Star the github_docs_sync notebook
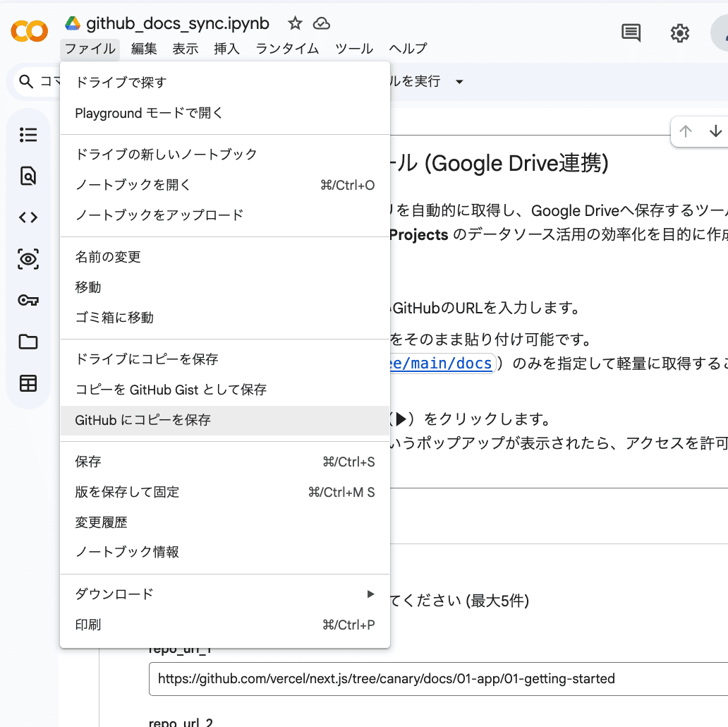The height and width of the screenshot is (727, 728). pyautogui.click(x=294, y=23)
